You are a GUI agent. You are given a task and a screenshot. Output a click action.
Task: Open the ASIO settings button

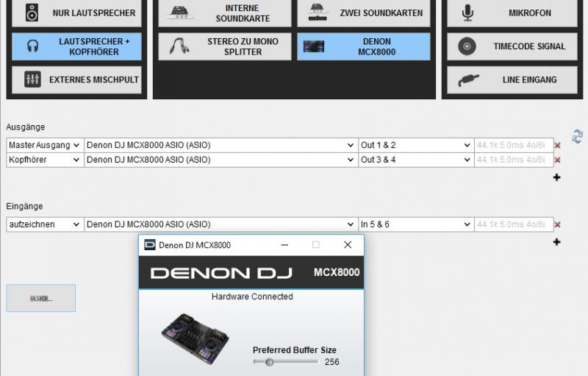pyautogui.click(x=41, y=298)
